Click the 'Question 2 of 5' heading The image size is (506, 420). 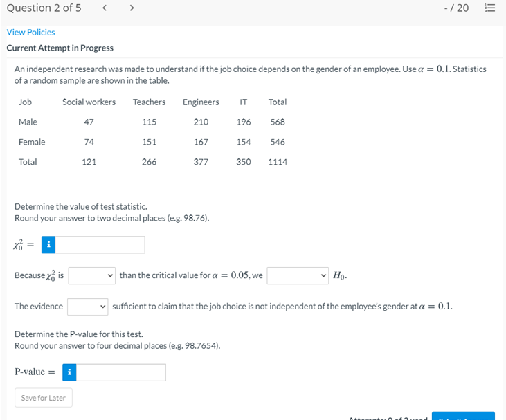point(44,8)
